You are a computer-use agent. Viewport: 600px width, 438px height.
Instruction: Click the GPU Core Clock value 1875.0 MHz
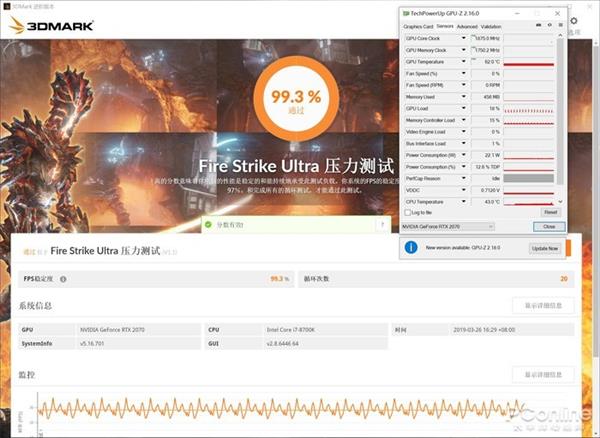(487, 38)
